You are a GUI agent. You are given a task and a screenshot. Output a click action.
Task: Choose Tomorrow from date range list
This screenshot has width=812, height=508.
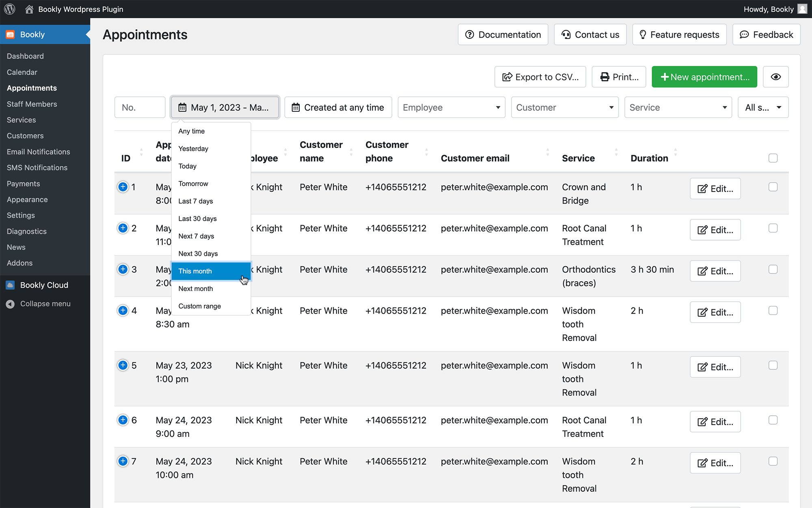(x=211, y=184)
